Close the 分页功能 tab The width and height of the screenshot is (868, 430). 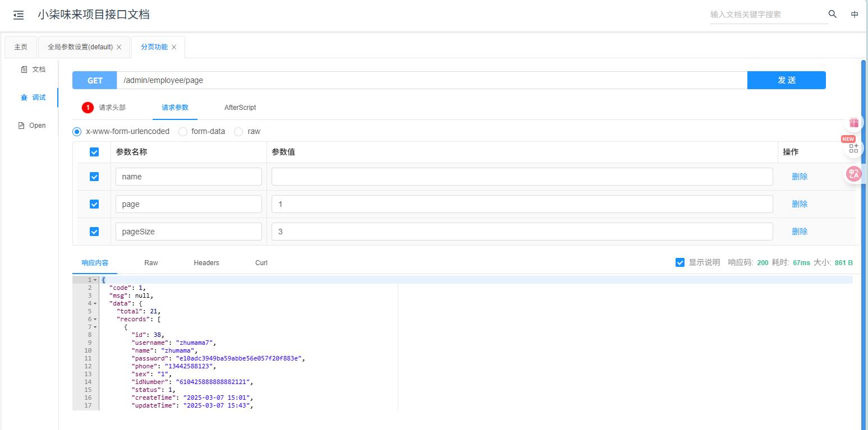pos(174,47)
